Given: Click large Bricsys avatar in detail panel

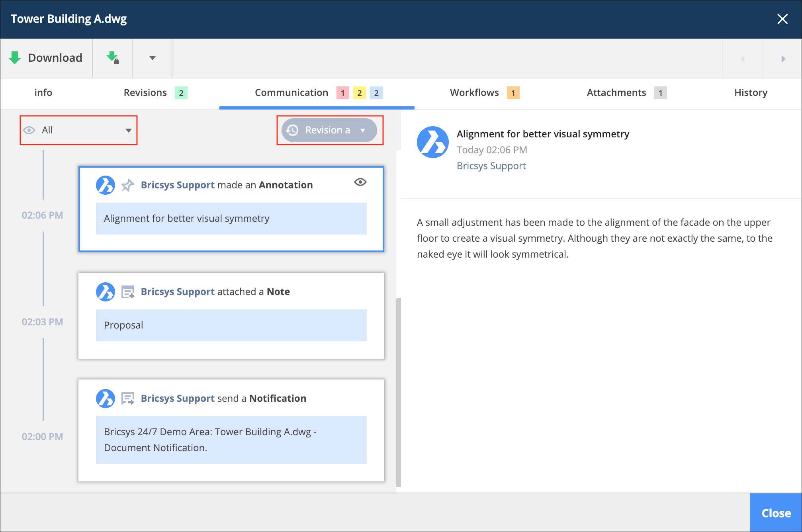Looking at the screenshot, I should pos(433,142).
